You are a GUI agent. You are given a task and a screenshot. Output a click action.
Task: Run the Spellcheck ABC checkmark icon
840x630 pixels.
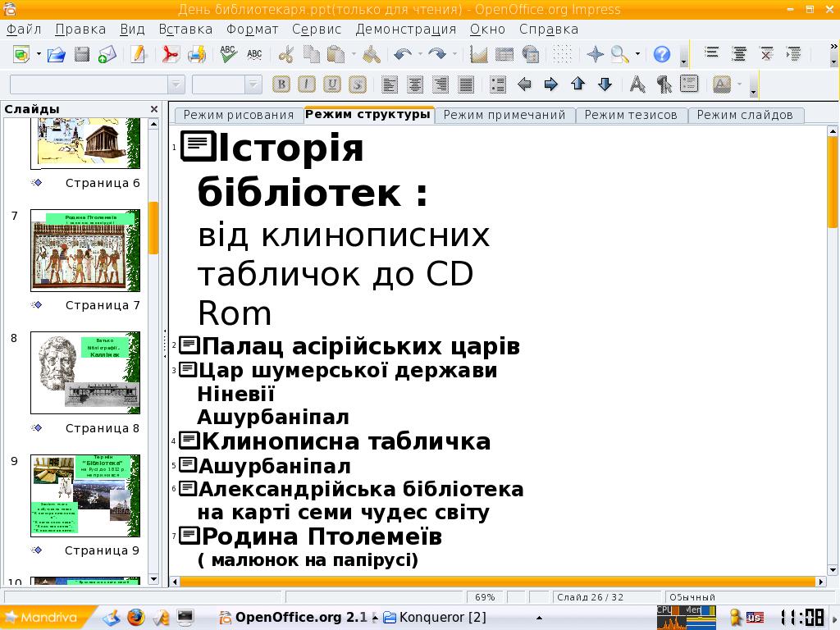228,54
